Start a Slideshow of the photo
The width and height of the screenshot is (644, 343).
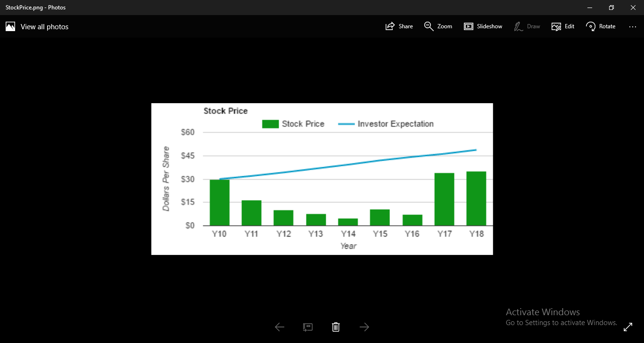click(483, 26)
